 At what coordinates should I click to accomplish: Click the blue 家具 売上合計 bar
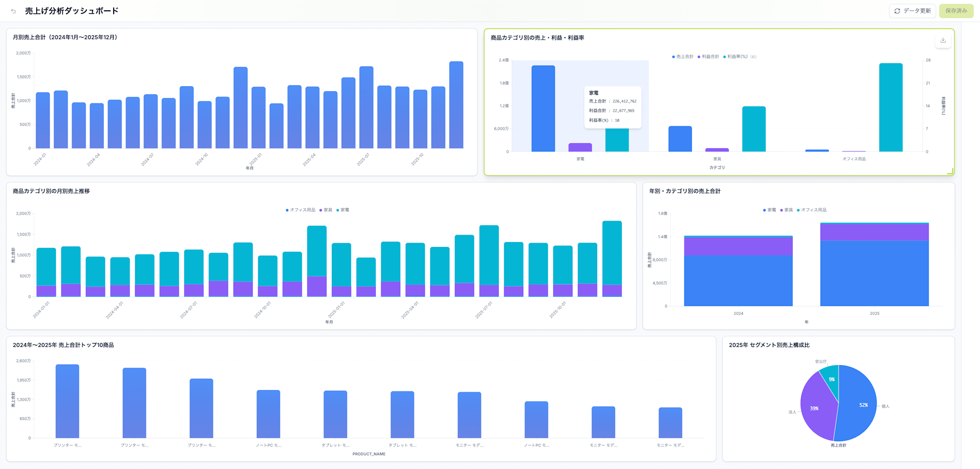coord(680,139)
